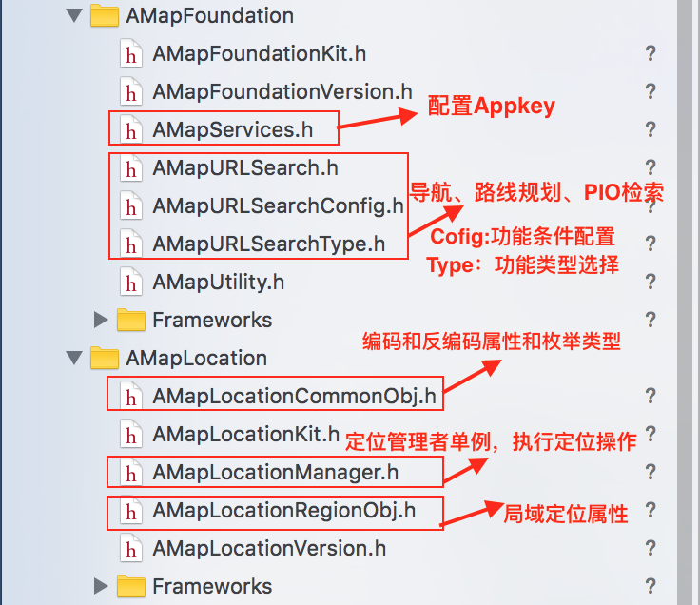Click status question mark for AMapLocationKit.h
The image size is (700, 605).
click(651, 434)
